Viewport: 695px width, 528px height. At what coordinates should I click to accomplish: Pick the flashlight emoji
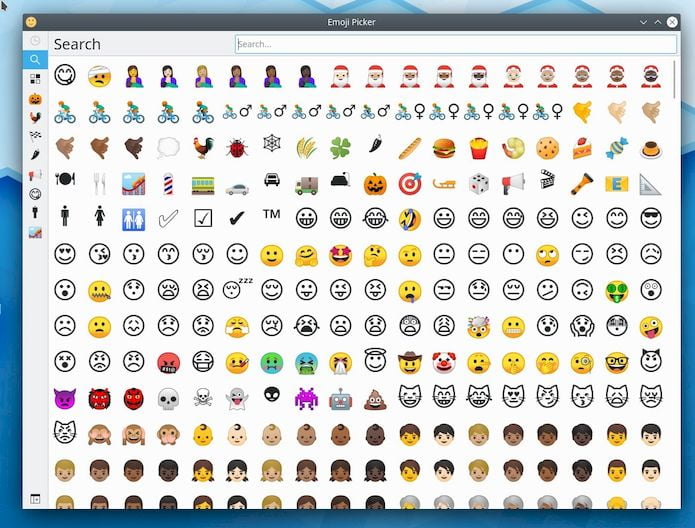coord(582,184)
